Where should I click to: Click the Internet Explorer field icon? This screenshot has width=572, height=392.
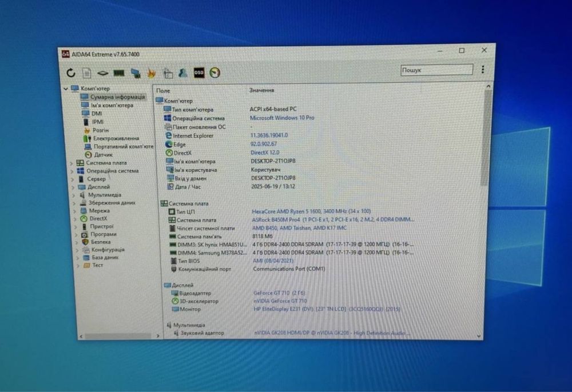168,135
